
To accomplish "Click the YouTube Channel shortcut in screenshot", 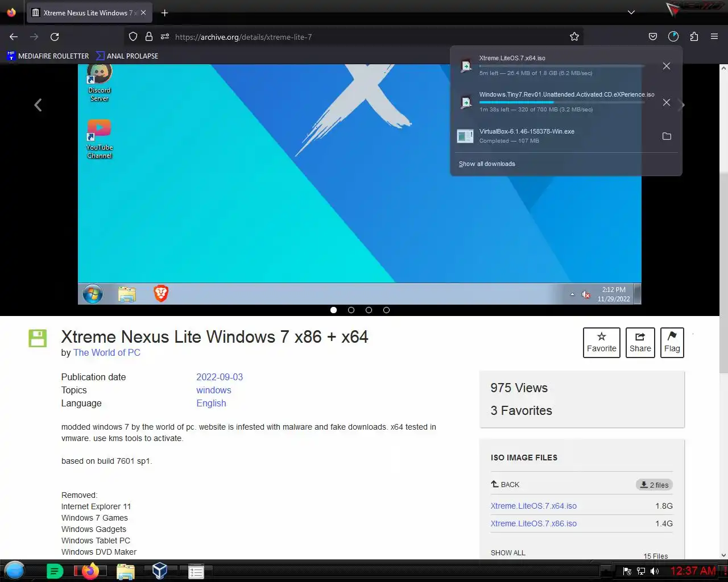I will tap(100, 140).
